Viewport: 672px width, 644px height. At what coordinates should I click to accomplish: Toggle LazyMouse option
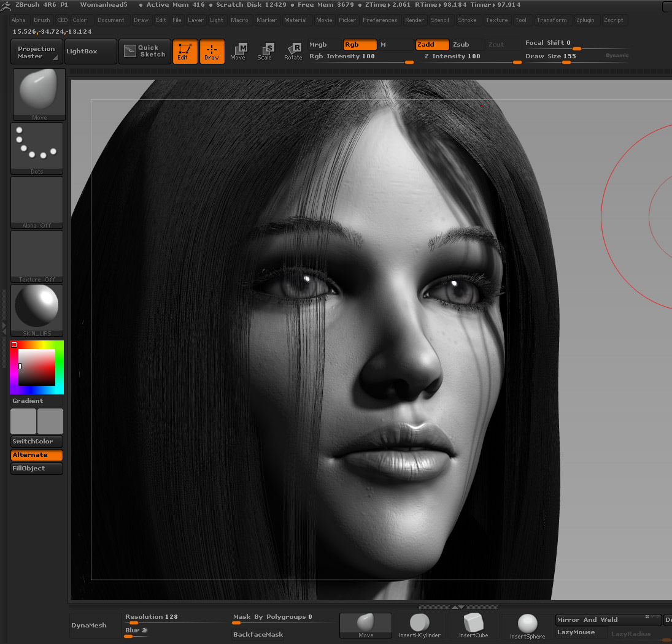[582, 632]
